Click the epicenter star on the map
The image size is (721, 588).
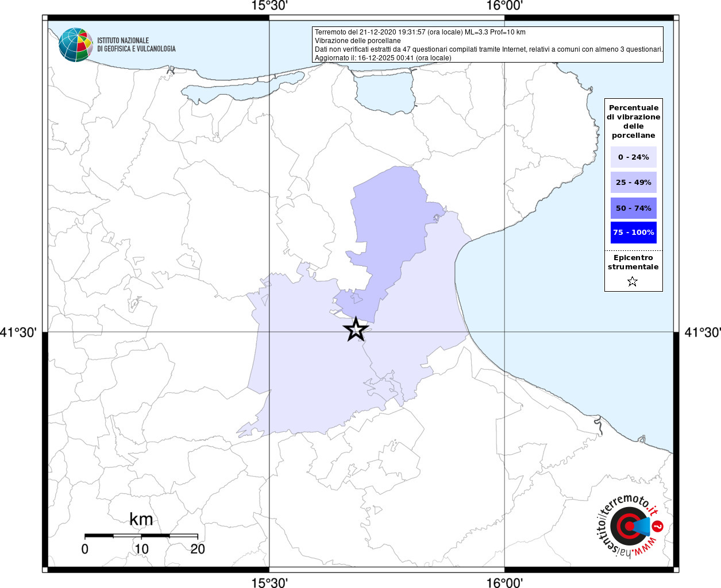click(x=356, y=330)
